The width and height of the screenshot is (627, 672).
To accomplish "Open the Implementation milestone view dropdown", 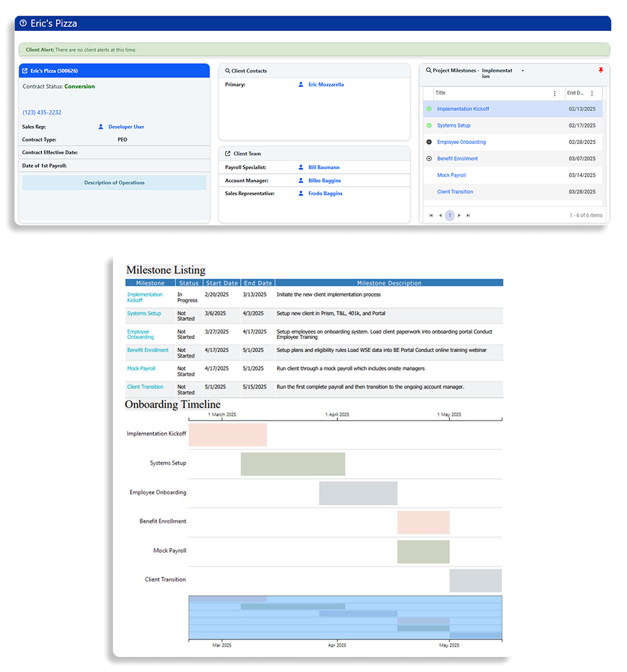I will click(x=523, y=71).
